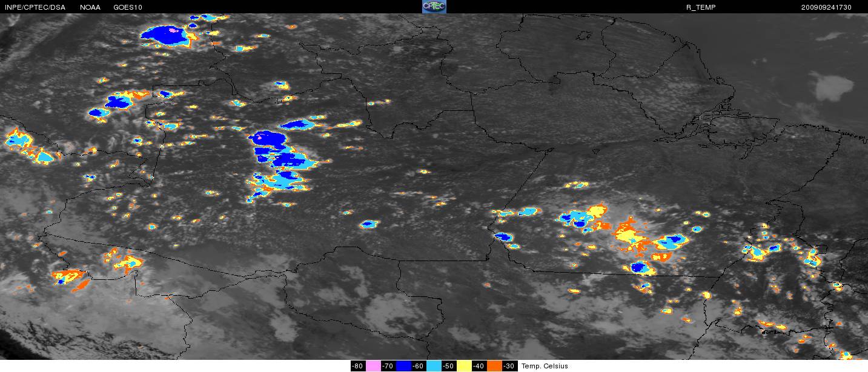Click the orange legend color swatch
The width and height of the screenshot is (868, 372).
[494, 366]
